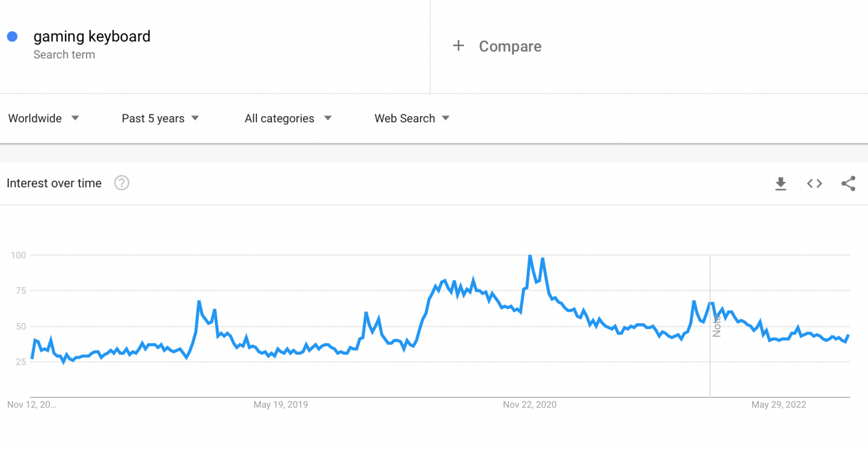868x450 pixels.
Task: Click the Nov 22, 2020 axis label
Action: 530,404
